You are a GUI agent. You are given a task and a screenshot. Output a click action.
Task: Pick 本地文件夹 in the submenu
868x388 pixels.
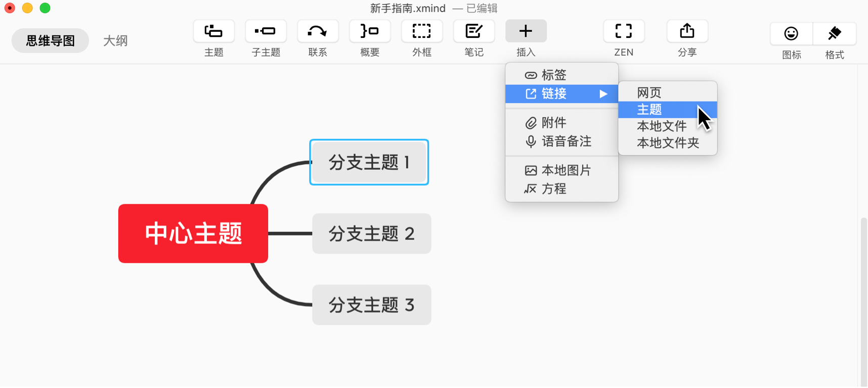click(x=668, y=143)
